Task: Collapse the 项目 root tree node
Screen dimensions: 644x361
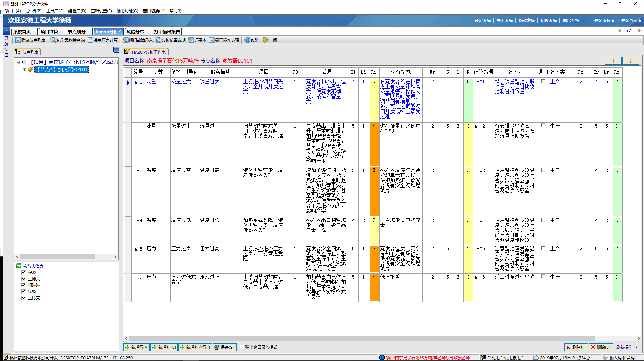Action: click(x=18, y=62)
